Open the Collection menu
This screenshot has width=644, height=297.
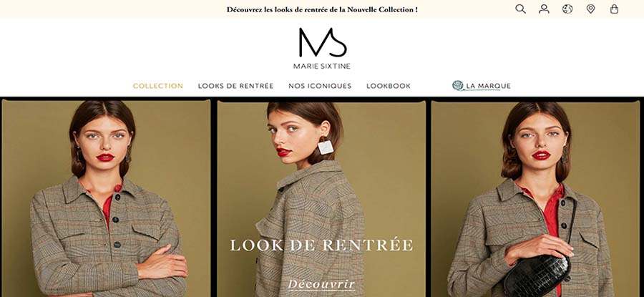[158, 86]
